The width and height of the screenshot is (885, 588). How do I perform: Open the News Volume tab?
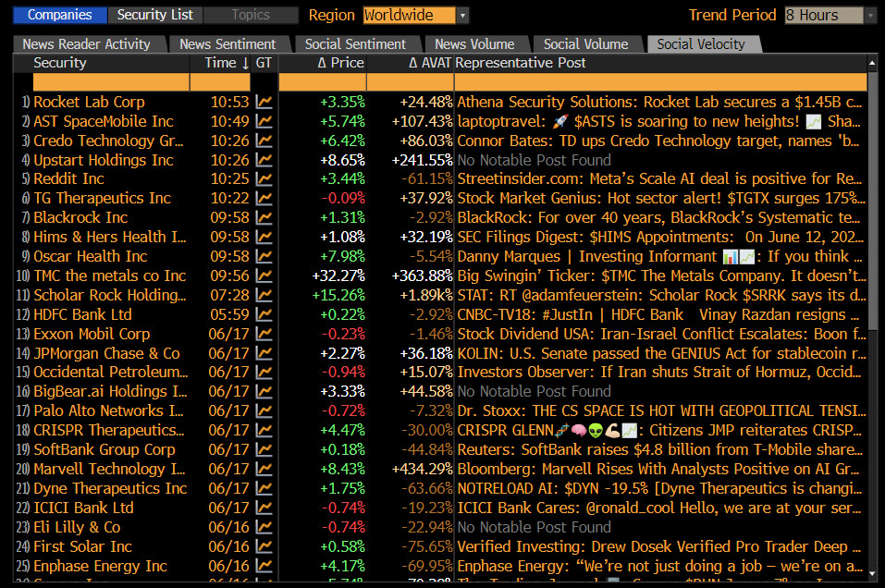(474, 44)
